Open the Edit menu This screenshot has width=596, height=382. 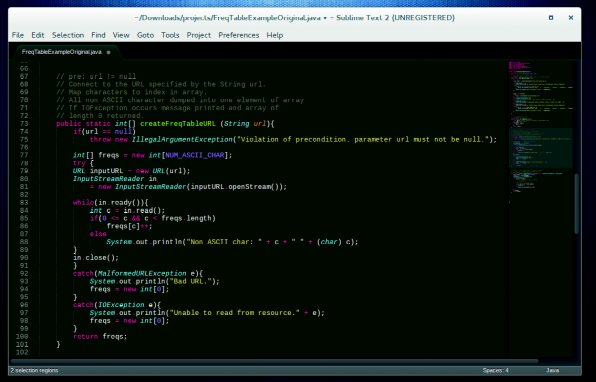(38, 35)
